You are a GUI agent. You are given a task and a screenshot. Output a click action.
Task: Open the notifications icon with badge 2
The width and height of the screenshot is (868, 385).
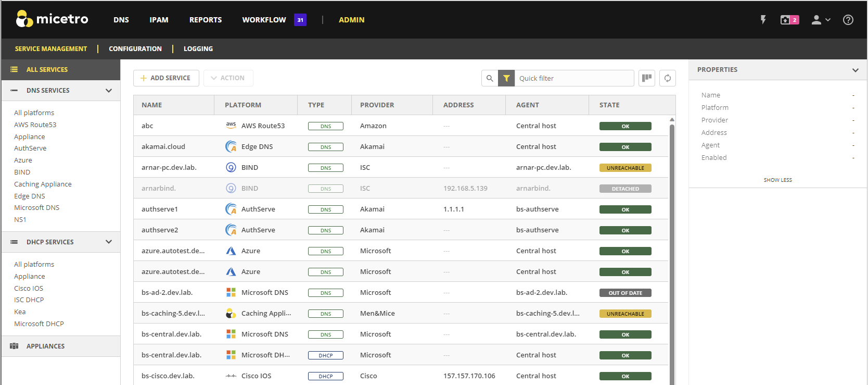pos(789,20)
